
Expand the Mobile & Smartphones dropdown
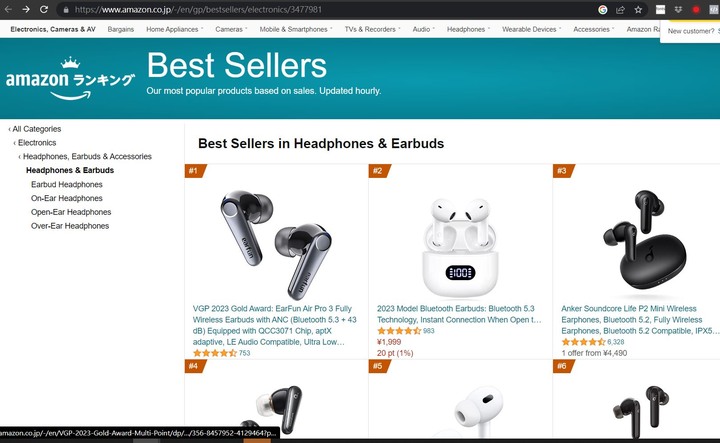[296, 29]
